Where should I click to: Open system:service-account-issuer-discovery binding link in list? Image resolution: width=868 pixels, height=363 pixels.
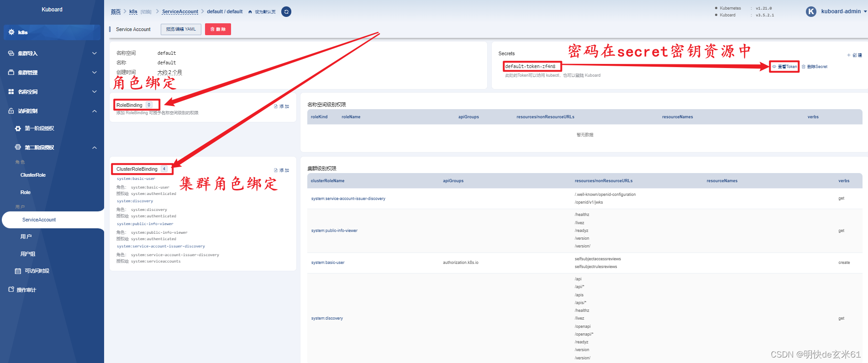coord(161,247)
